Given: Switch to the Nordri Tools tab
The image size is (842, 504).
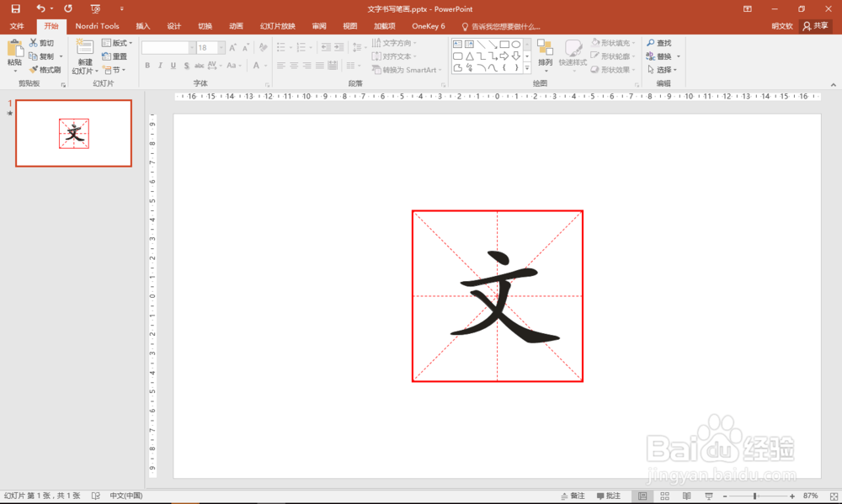Looking at the screenshot, I should (97, 26).
